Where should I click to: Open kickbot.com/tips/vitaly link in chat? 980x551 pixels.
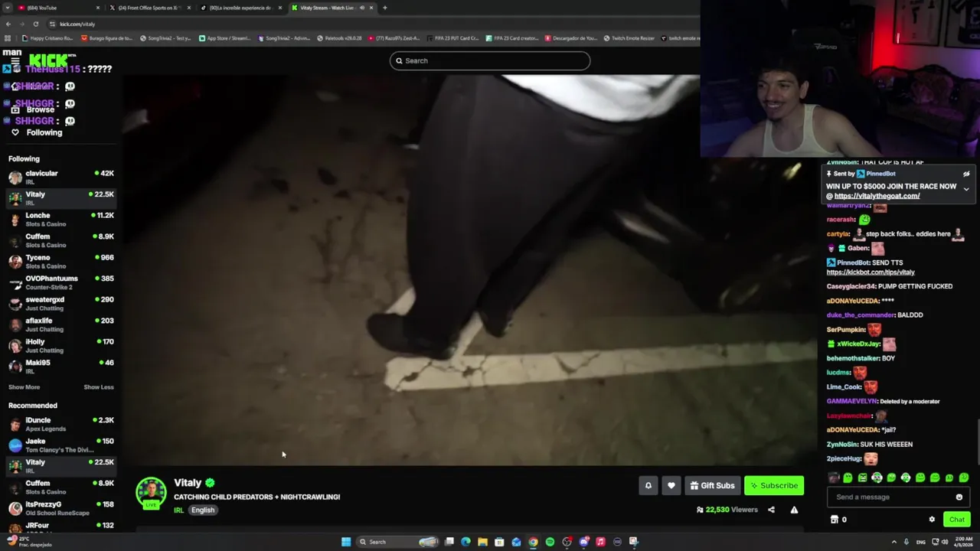point(871,272)
